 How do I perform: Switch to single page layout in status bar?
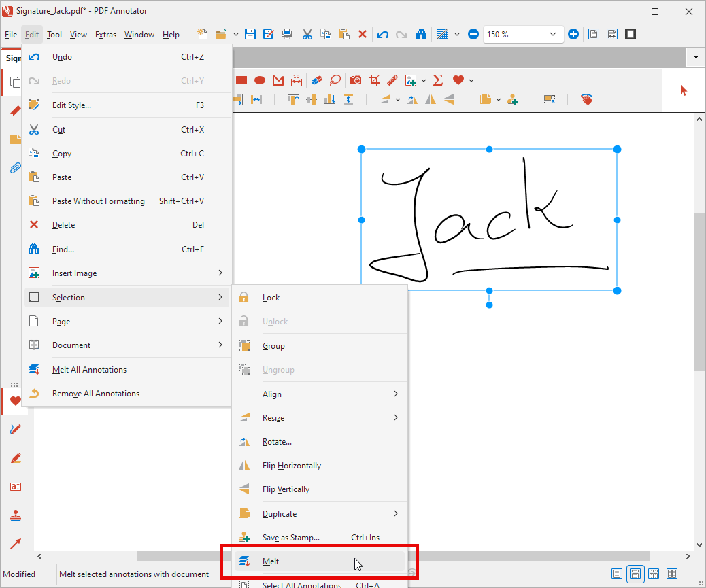617,574
